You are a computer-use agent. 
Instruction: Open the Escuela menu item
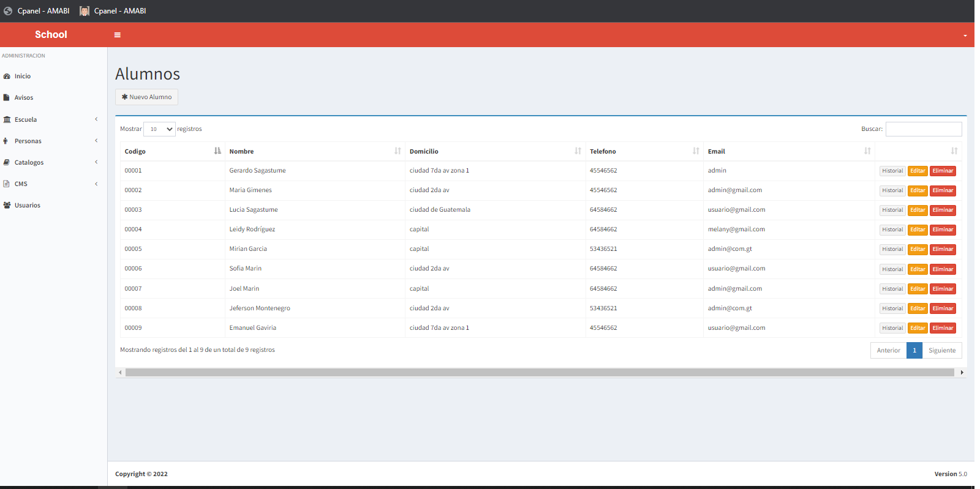click(53, 119)
